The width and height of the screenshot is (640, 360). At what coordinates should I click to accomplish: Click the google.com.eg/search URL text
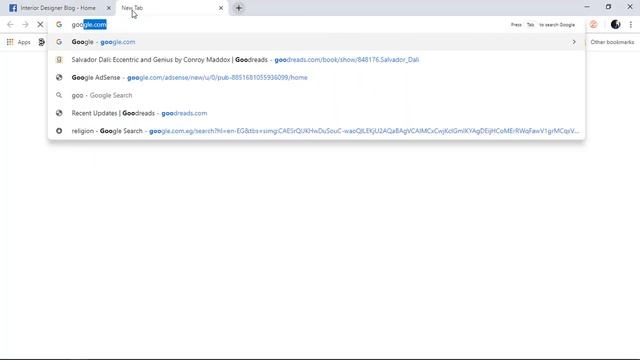point(364,131)
